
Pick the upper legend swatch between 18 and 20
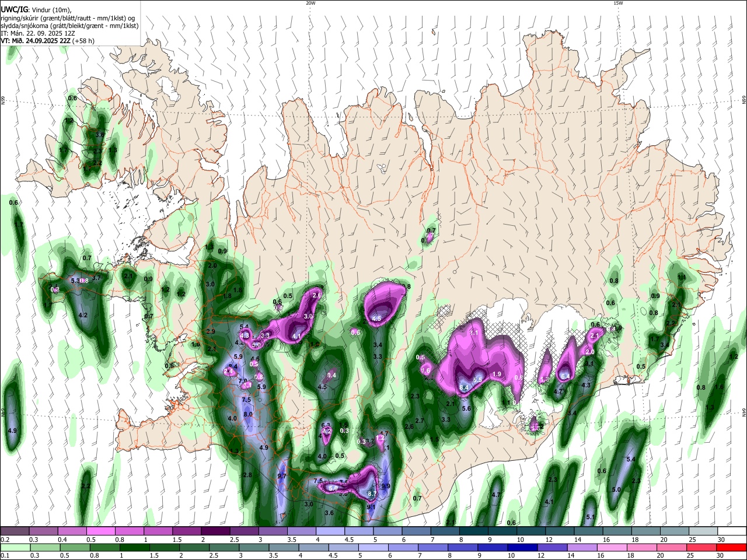tap(645, 531)
